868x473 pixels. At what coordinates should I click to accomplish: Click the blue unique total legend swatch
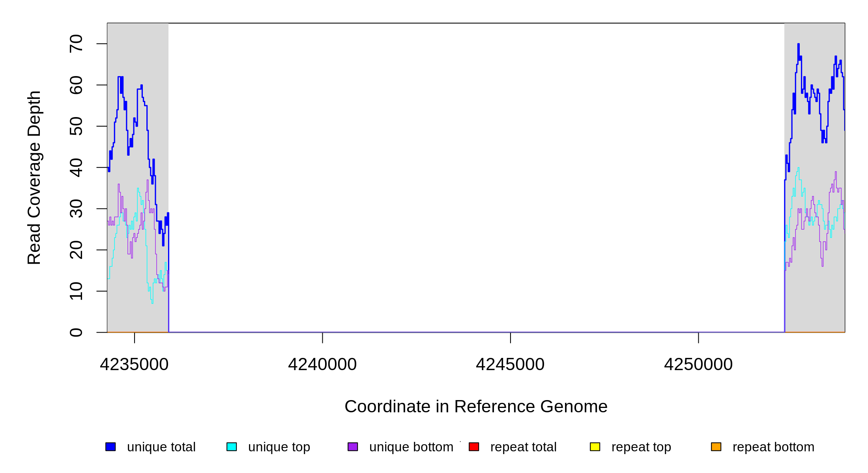pyautogui.click(x=110, y=447)
